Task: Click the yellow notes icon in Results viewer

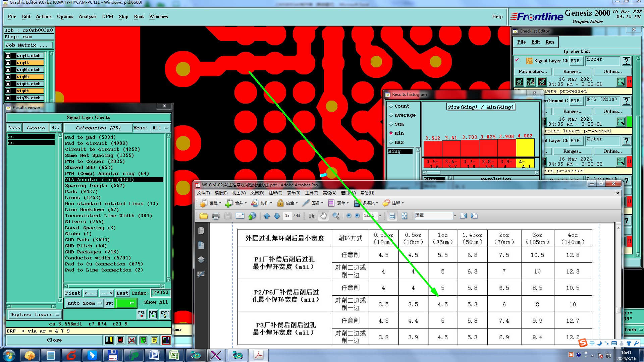Action: coord(154,340)
